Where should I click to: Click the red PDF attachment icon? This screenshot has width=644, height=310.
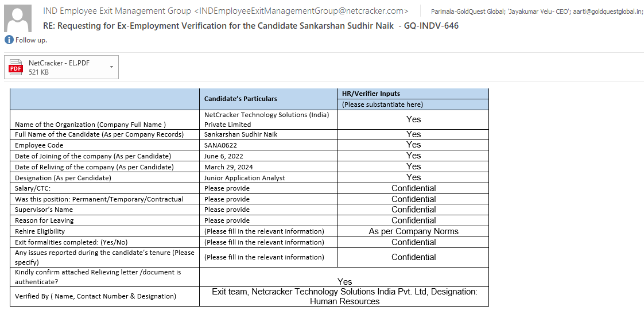pos(16,68)
